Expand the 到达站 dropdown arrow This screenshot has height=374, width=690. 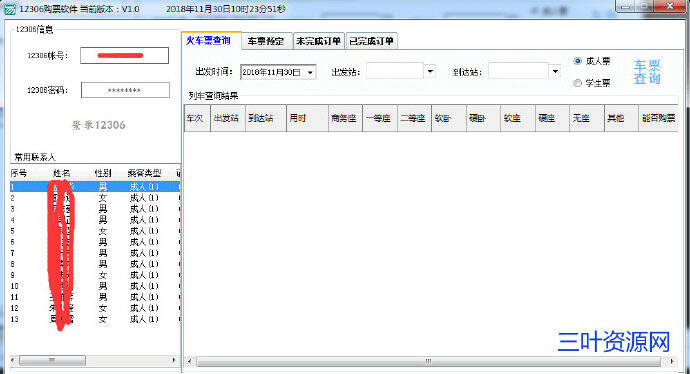tap(555, 71)
